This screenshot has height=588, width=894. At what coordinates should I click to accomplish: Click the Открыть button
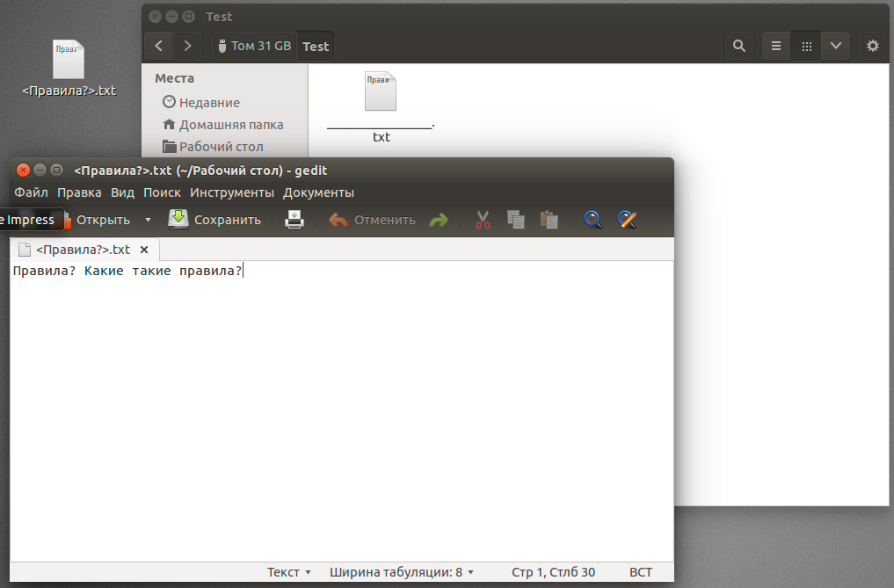pyautogui.click(x=97, y=220)
